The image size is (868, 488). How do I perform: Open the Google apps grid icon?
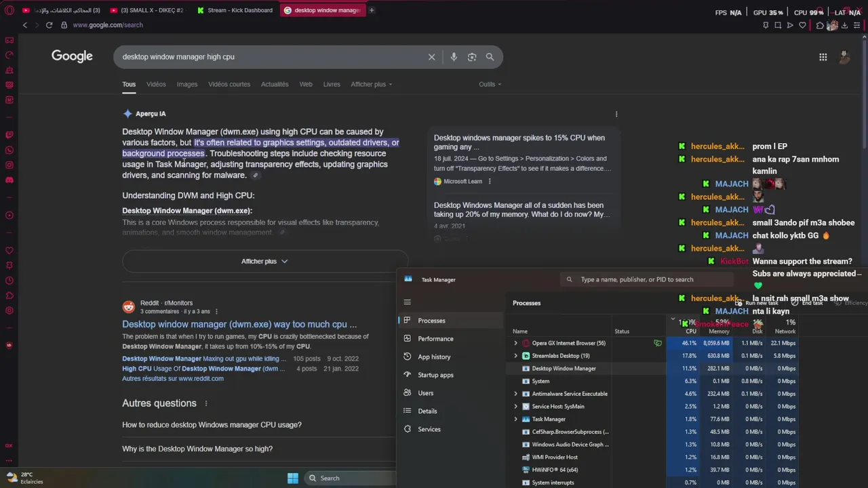tap(823, 57)
